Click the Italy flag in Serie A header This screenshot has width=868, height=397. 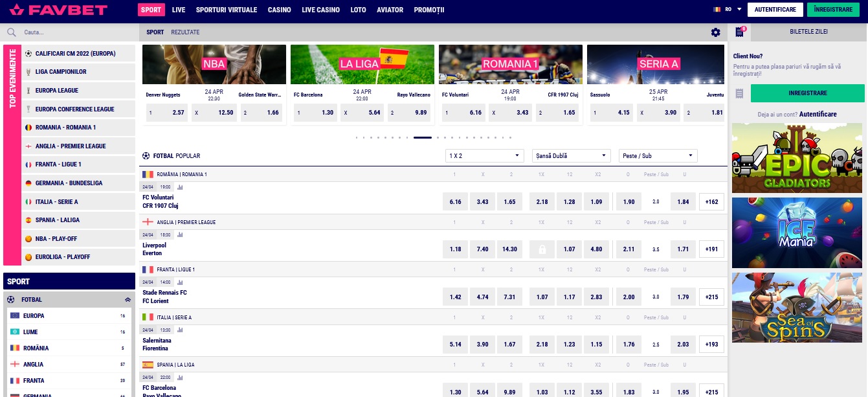(148, 317)
